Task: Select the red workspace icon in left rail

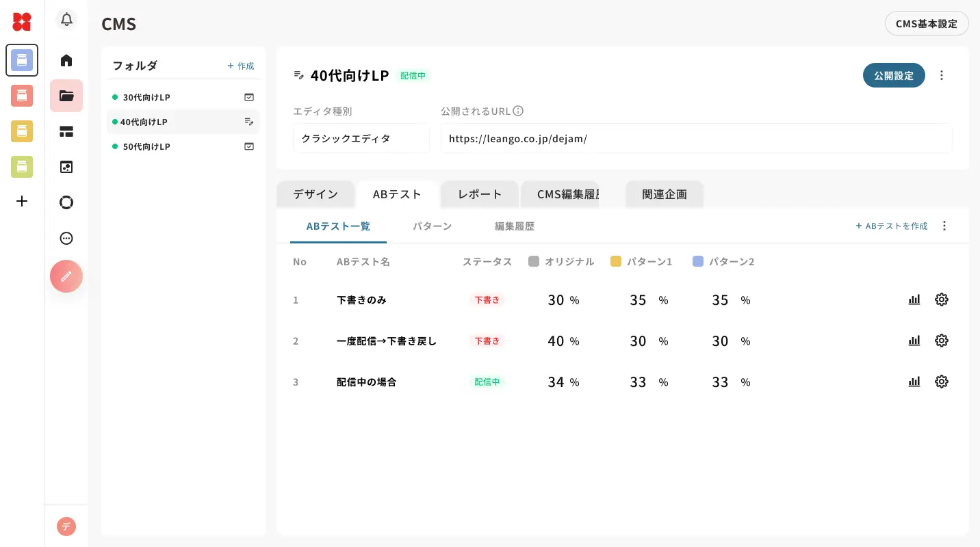Action: pyautogui.click(x=22, y=96)
